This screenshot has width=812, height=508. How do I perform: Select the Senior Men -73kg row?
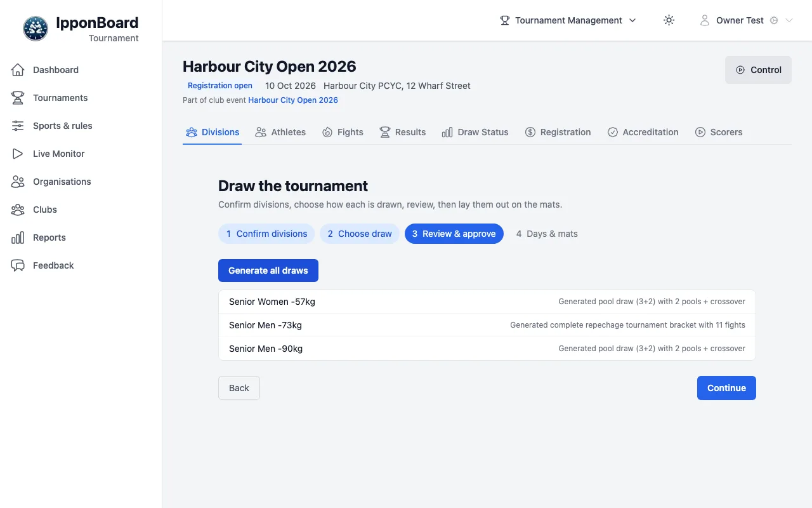coord(487,325)
